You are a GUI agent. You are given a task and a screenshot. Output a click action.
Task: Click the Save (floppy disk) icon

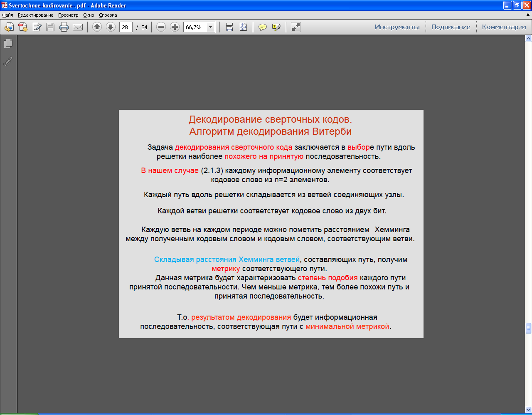50,27
